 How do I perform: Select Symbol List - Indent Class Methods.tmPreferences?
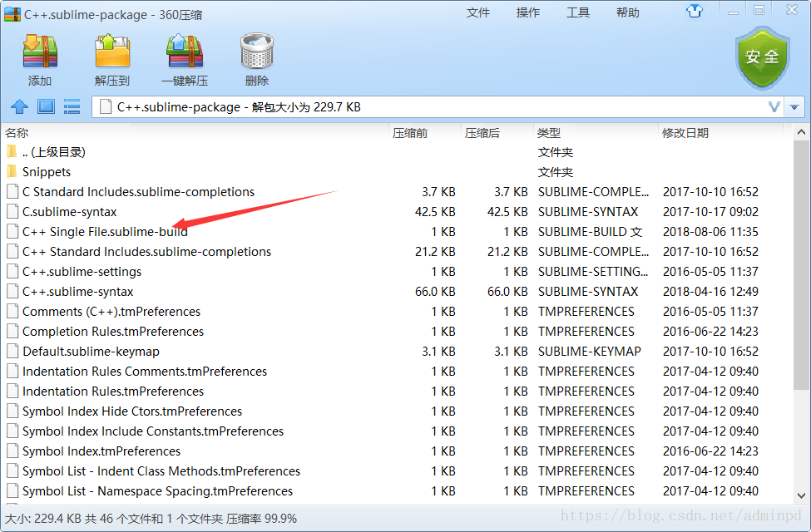(x=161, y=471)
